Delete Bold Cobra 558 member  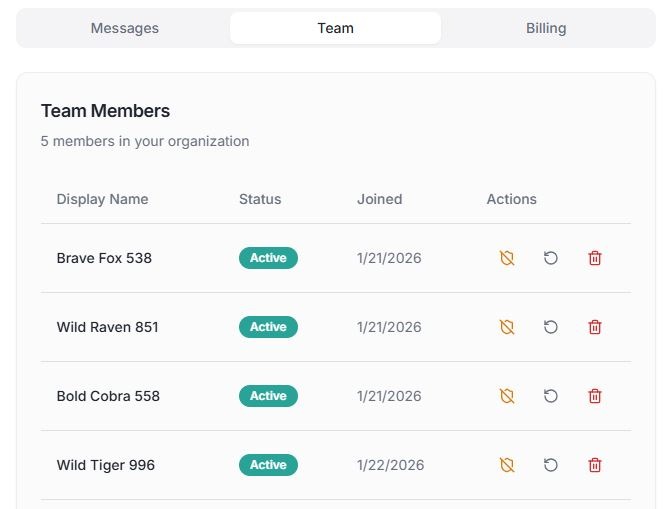click(595, 396)
